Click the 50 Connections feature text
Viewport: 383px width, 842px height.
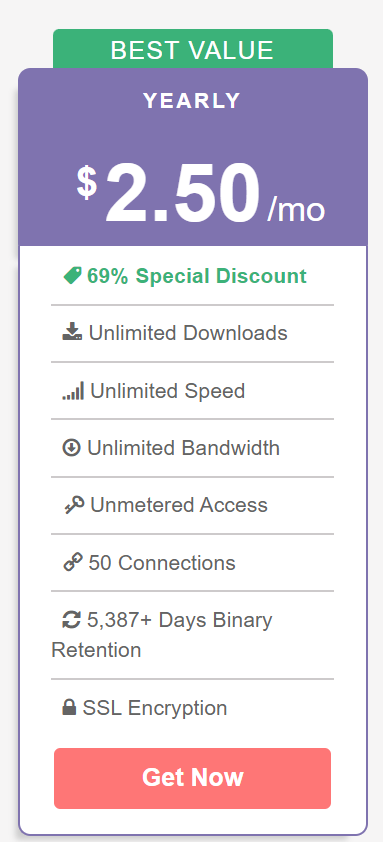162,563
